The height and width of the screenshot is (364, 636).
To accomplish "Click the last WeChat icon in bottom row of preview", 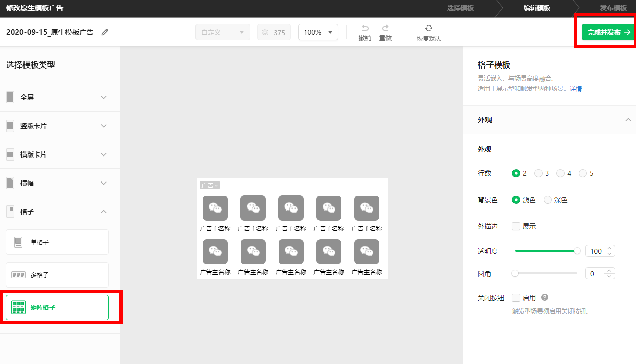I will pyautogui.click(x=366, y=251).
